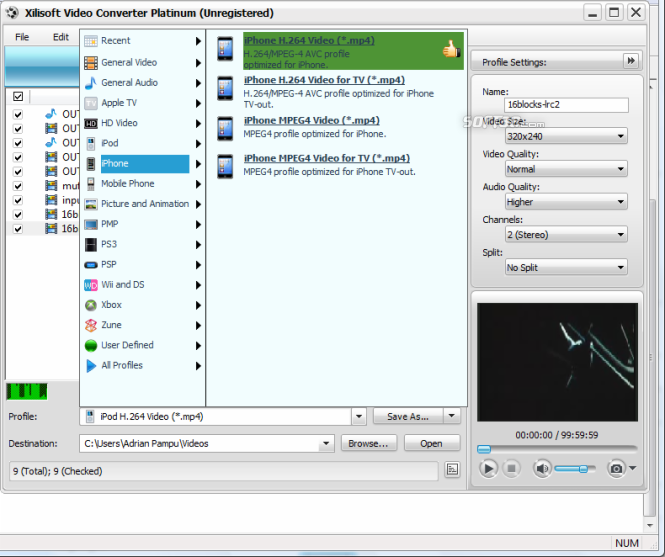Open the Save As dropdown arrow
This screenshot has height=557, width=665.
[452, 416]
